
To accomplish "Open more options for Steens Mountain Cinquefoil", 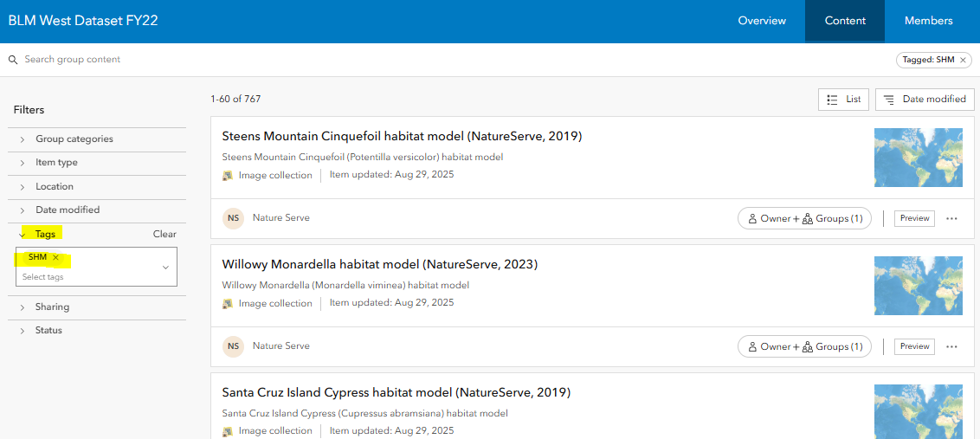I will tap(952, 219).
